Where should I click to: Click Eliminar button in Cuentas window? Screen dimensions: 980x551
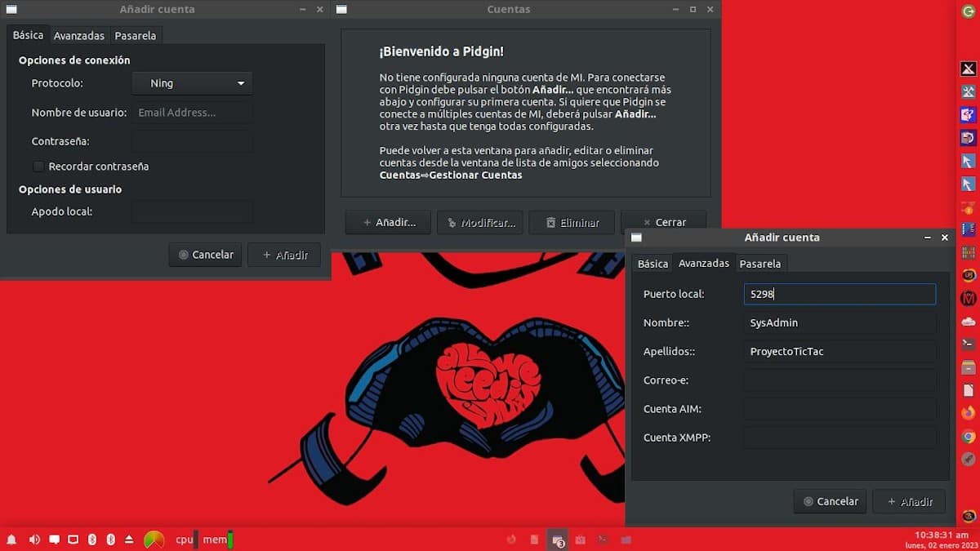[572, 222]
